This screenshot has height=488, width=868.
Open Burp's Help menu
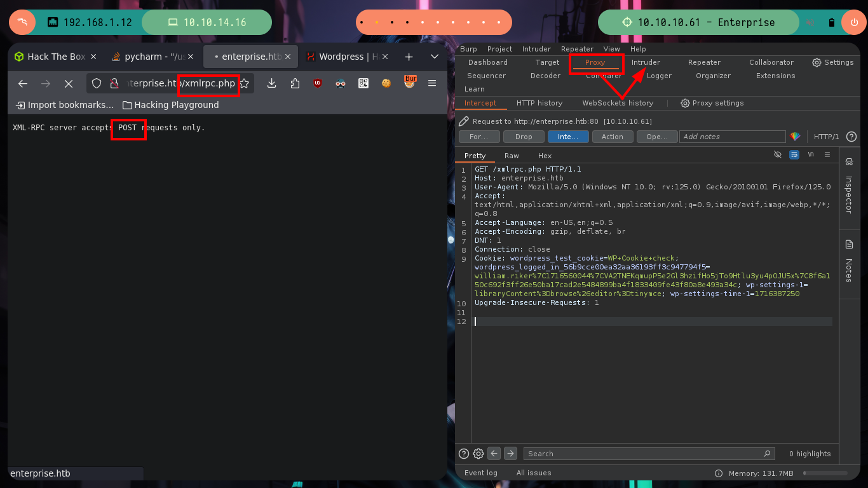pyautogui.click(x=638, y=49)
